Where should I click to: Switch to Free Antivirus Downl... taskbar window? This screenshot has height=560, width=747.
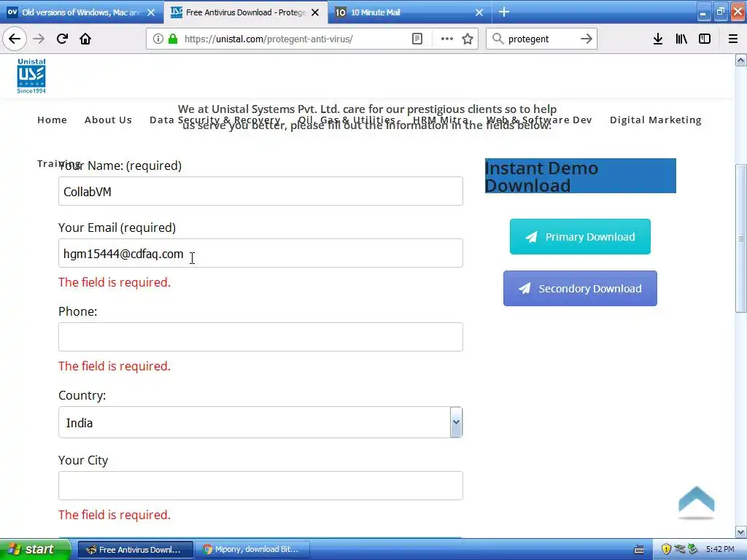135,550
